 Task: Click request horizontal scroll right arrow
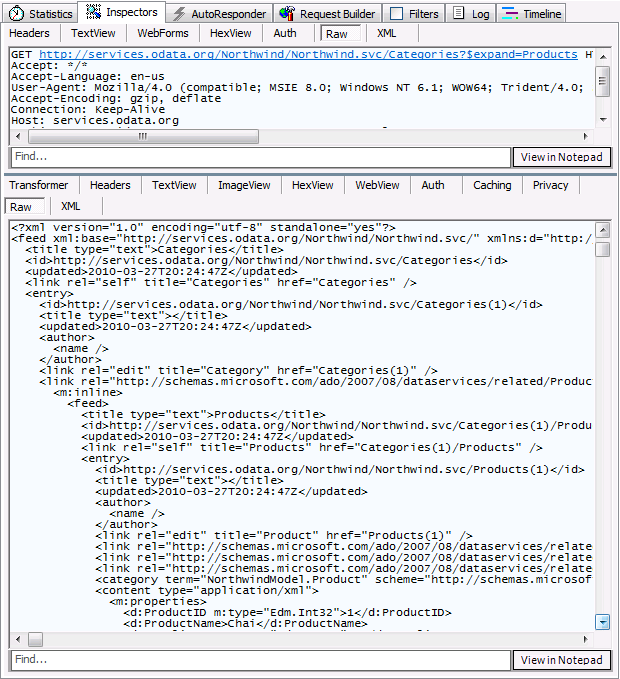pos(586,136)
